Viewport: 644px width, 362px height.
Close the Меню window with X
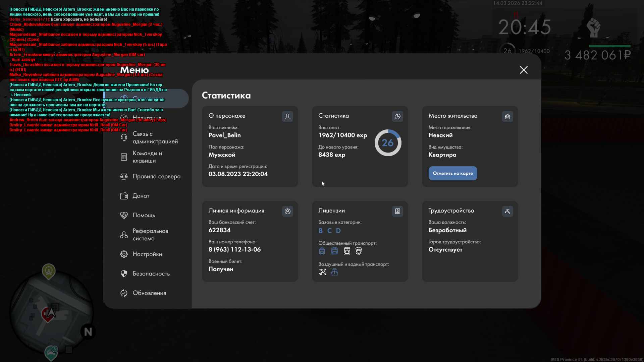524,70
